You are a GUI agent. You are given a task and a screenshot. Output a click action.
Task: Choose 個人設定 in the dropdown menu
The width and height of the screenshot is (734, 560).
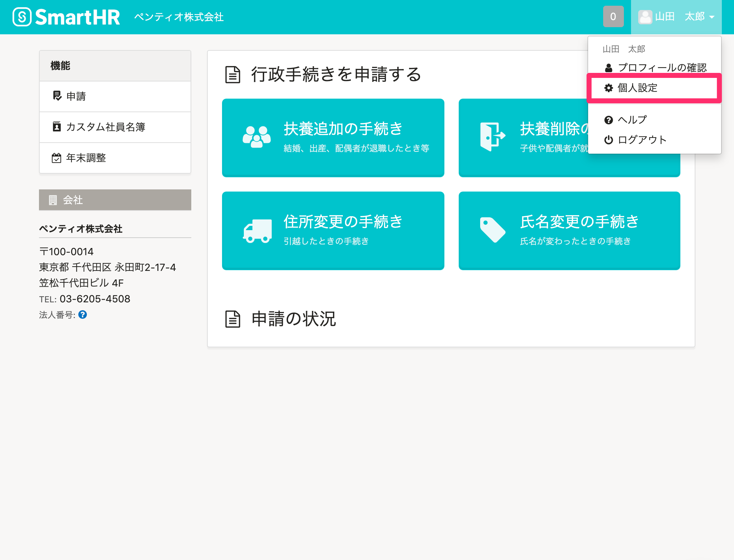[654, 88]
